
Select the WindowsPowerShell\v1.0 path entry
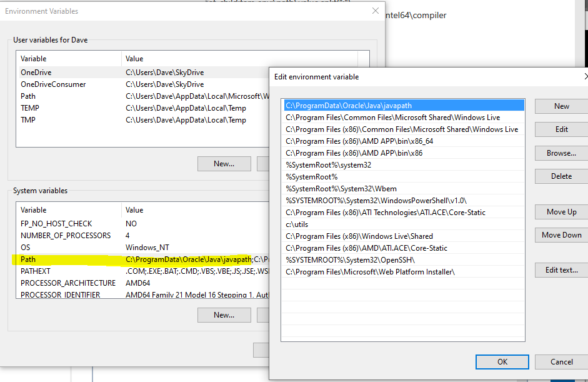point(403,201)
